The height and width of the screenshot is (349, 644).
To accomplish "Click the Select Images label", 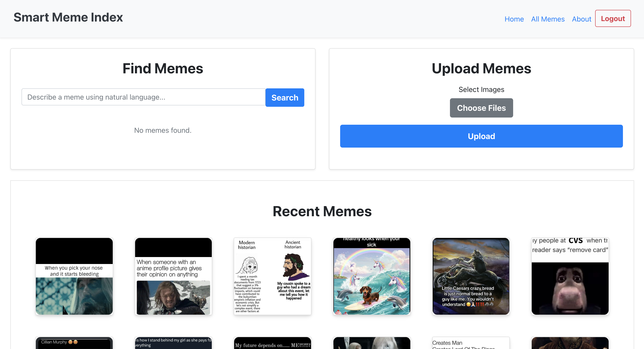I will click(481, 89).
